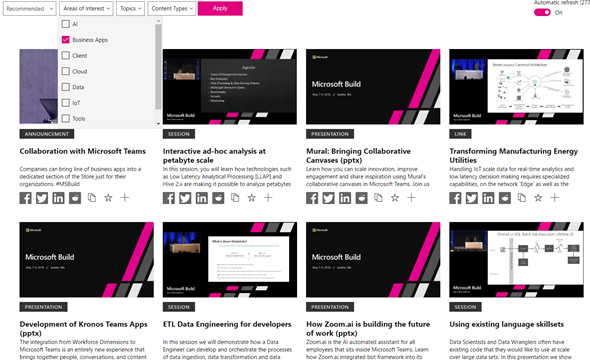Click the Areas of Interest list scrollbar
This screenshot has height=360, width=590.
click(x=158, y=68)
